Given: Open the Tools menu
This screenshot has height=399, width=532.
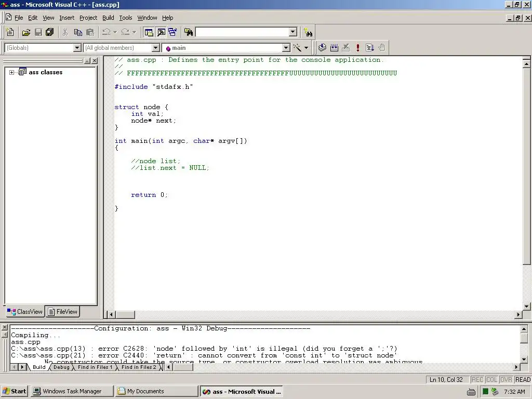Looking at the screenshot, I should [126, 18].
